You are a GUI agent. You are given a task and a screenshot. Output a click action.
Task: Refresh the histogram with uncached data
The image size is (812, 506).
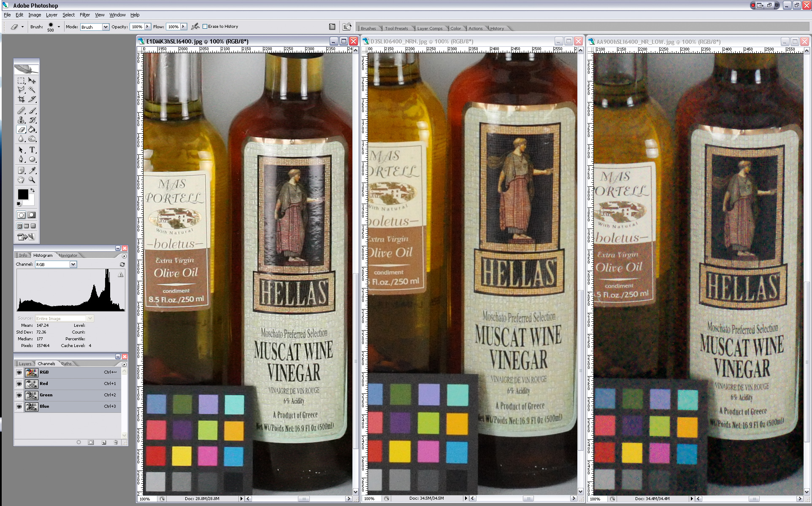[x=122, y=264]
